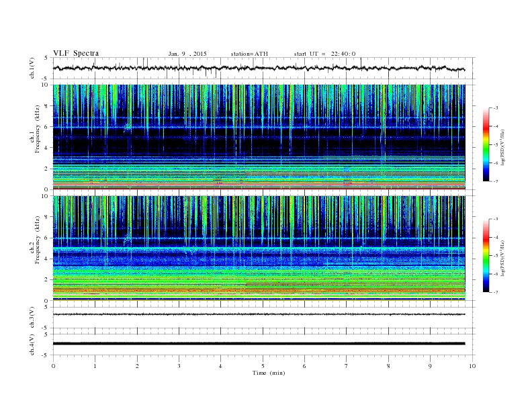Click the "-4" label on ch.2 color bar

495,237
